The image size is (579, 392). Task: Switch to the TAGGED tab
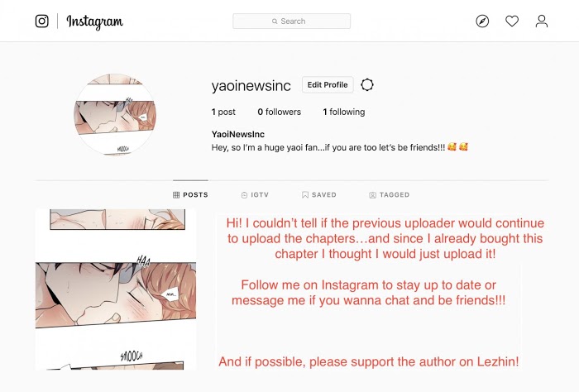coord(390,195)
